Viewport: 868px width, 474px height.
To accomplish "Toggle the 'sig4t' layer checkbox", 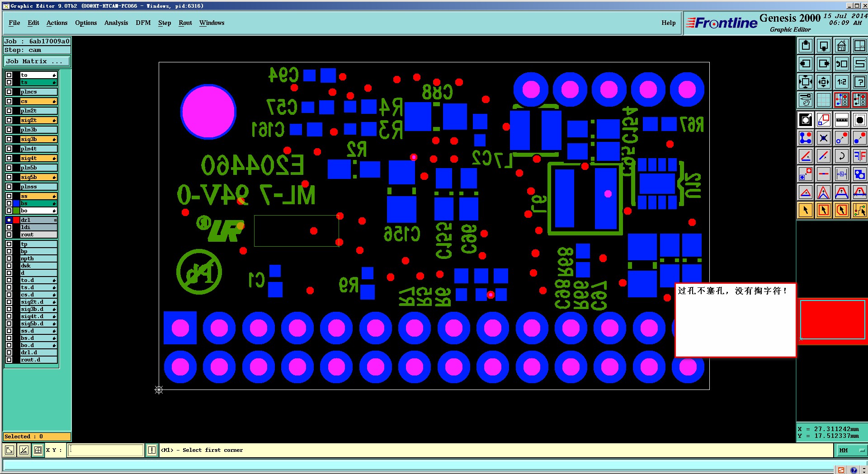I will pos(9,158).
